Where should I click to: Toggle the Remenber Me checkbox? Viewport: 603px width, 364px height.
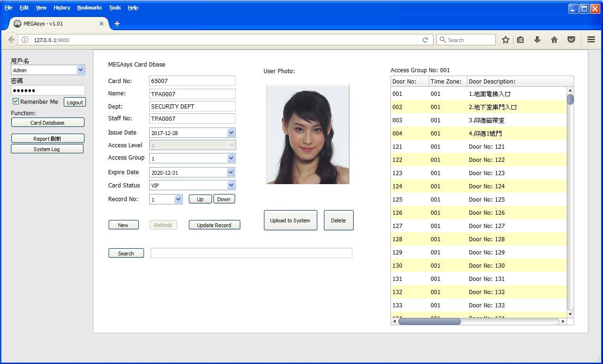(16, 102)
